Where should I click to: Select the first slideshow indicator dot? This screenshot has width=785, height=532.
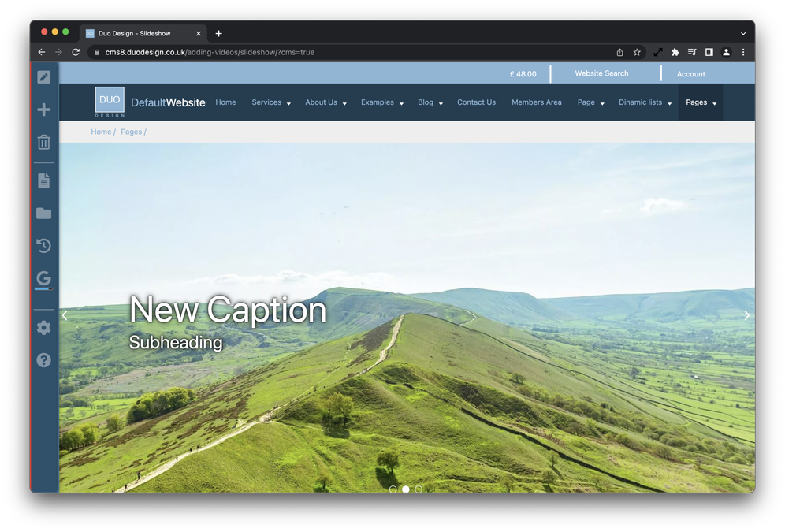(393, 489)
